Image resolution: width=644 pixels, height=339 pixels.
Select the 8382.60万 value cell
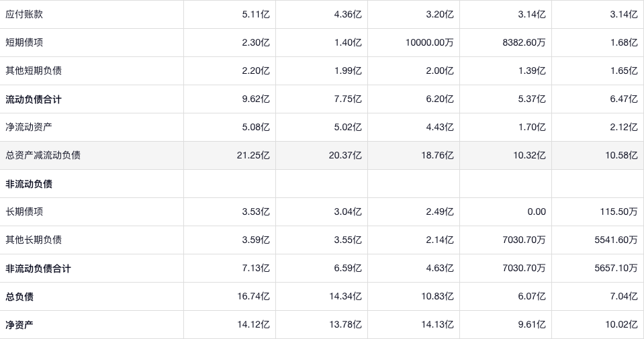(x=524, y=42)
